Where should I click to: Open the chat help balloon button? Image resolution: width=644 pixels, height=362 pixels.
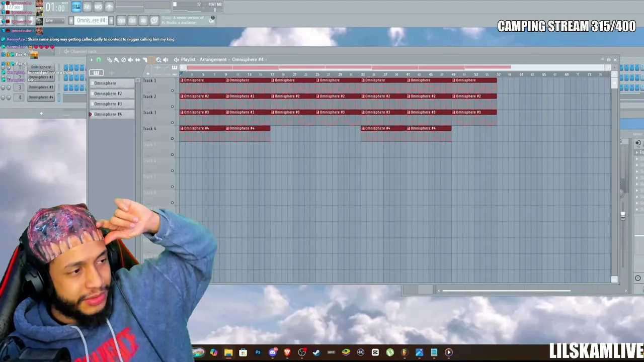[154, 21]
